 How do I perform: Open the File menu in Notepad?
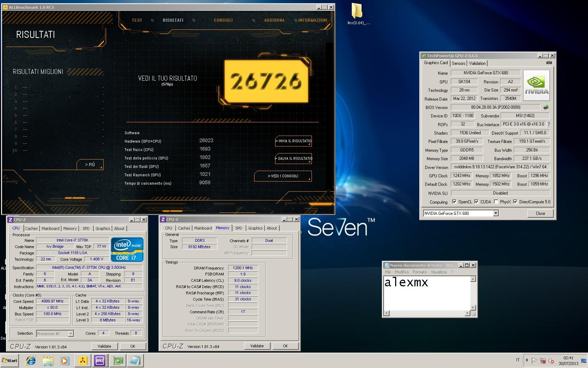[388, 272]
